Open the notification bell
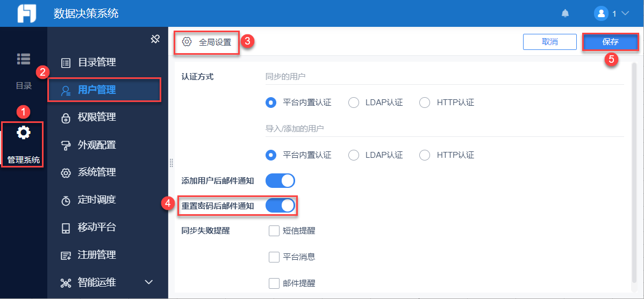 point(565,13)
